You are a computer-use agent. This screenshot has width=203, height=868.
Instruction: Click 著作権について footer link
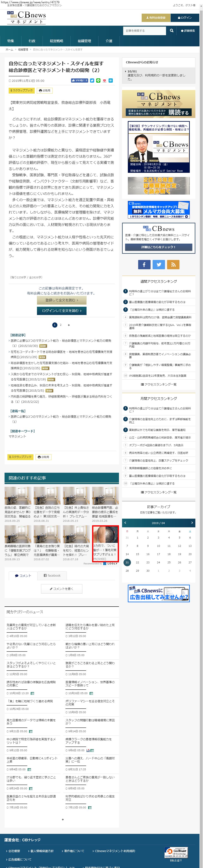74,851
